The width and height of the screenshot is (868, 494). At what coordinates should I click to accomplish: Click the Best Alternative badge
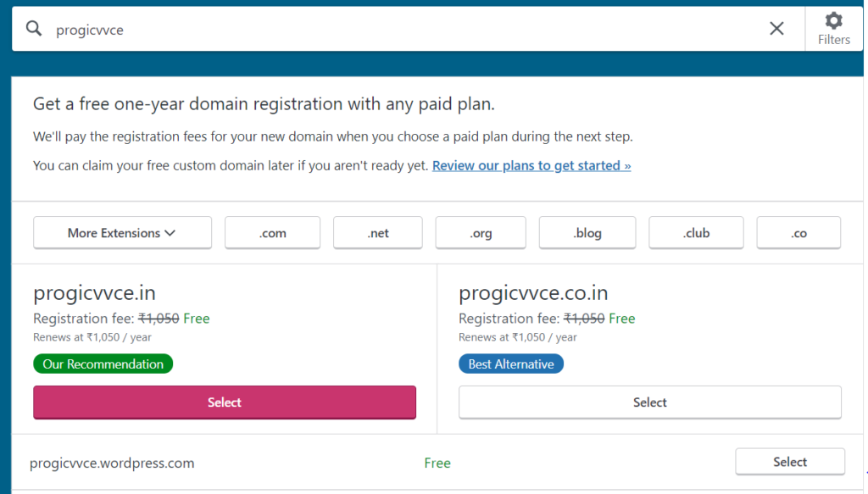tap(511, 364)
